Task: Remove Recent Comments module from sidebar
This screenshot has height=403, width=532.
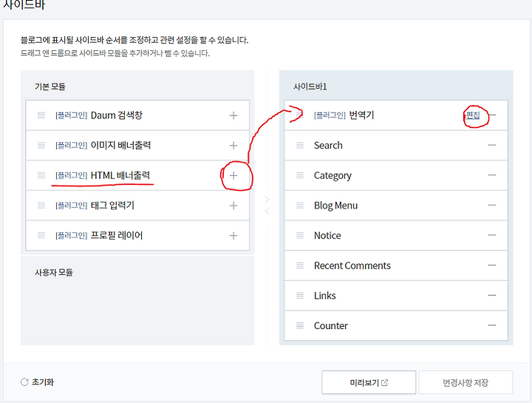Action: click(x=492, y=265)
